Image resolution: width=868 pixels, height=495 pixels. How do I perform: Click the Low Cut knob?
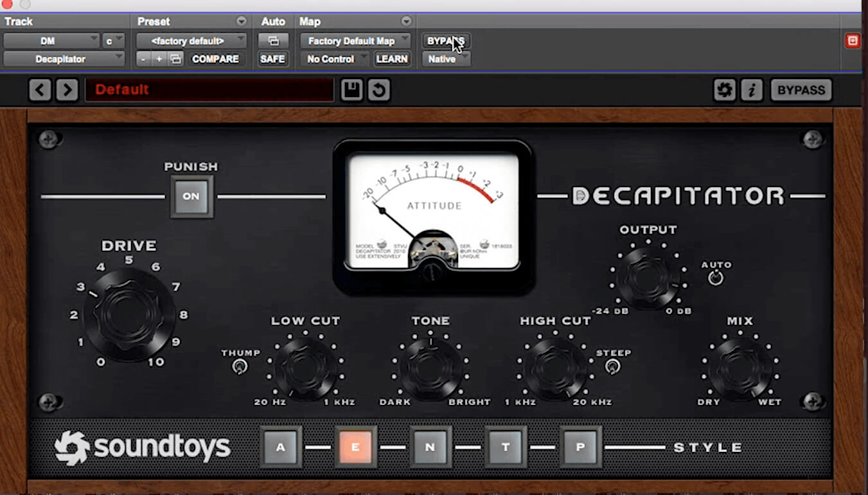point(305,369)
